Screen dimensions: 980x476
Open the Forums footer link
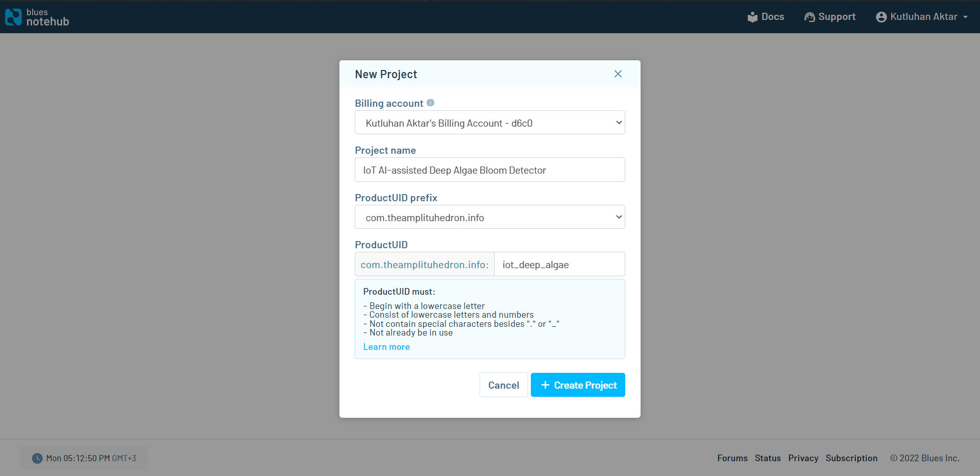(x=732, y=458)
